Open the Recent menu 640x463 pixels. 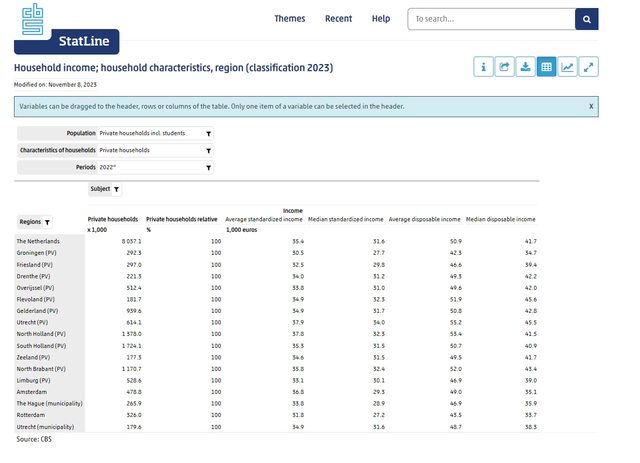(x=338, y=19)
